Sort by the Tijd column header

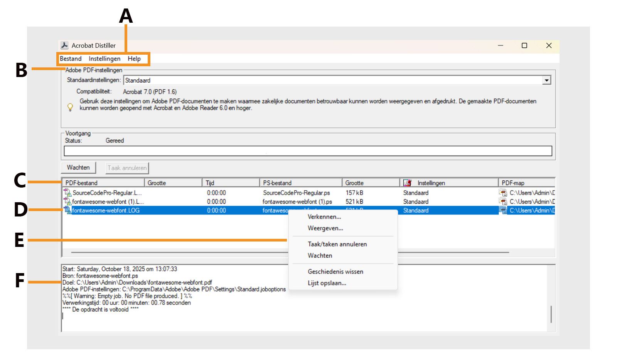point(231,183)
